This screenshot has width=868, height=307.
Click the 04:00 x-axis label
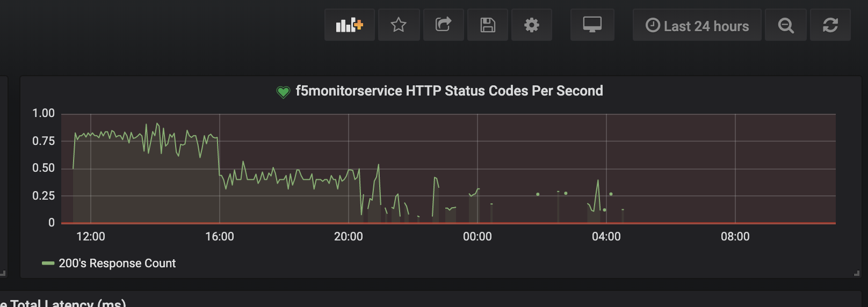pyautogui.click(x=606, y=237)
